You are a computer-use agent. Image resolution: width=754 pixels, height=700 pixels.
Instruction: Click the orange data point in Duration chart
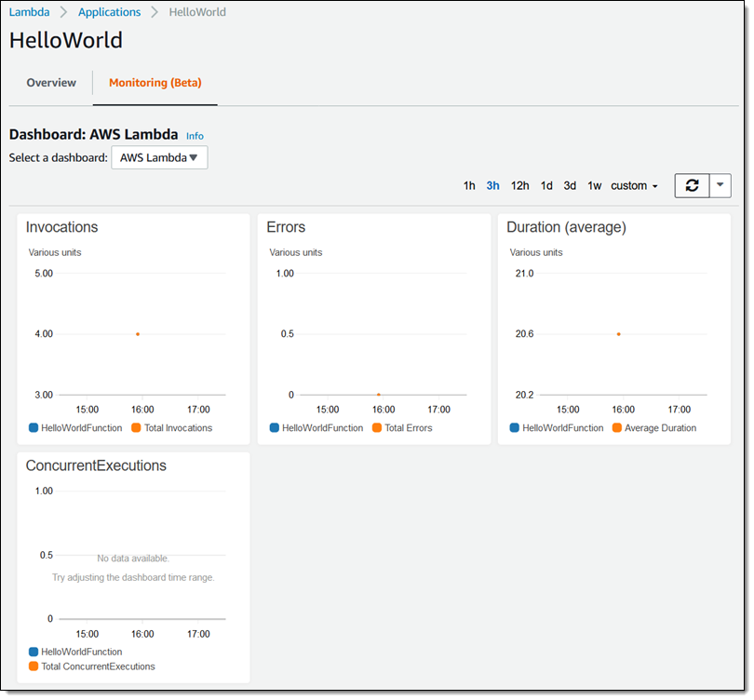[x=618, y=334]
